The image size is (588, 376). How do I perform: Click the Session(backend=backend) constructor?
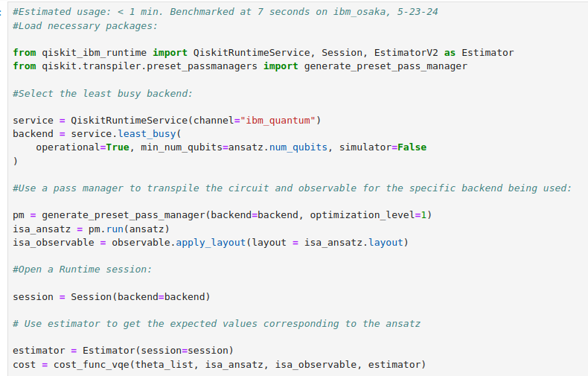(140, 297)
